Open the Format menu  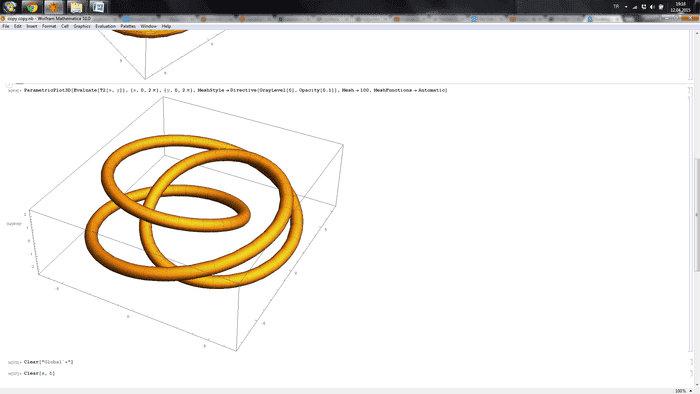(49, 26)
